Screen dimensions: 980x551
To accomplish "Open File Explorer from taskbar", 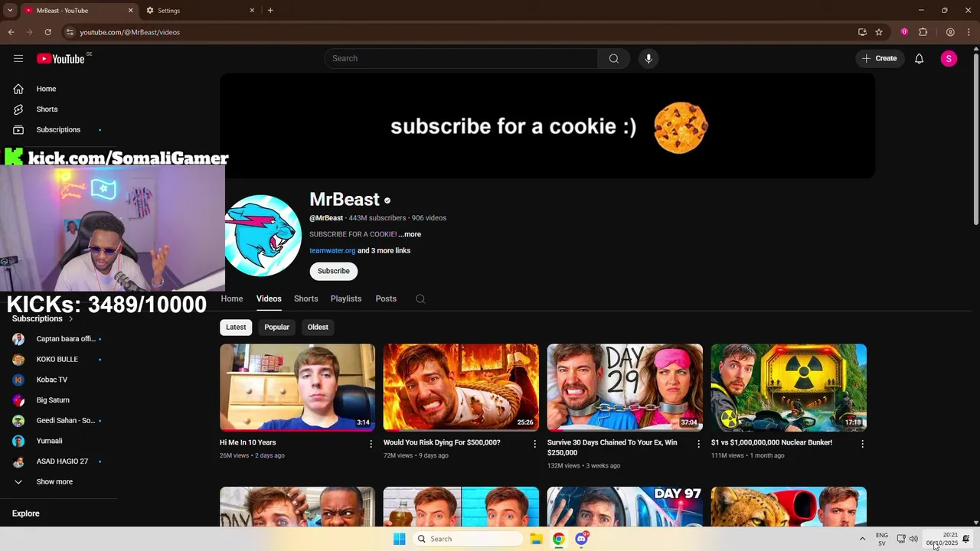I will [x=537, y=539].
